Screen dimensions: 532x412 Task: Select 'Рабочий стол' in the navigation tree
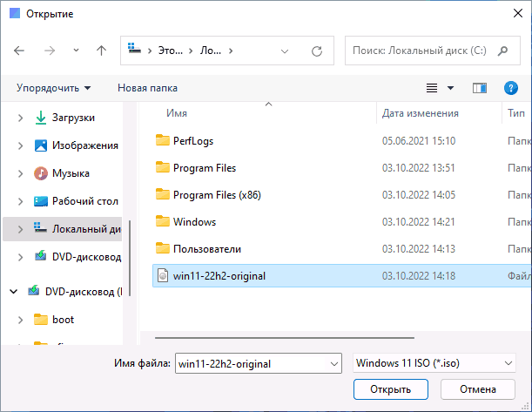(85, 201)
